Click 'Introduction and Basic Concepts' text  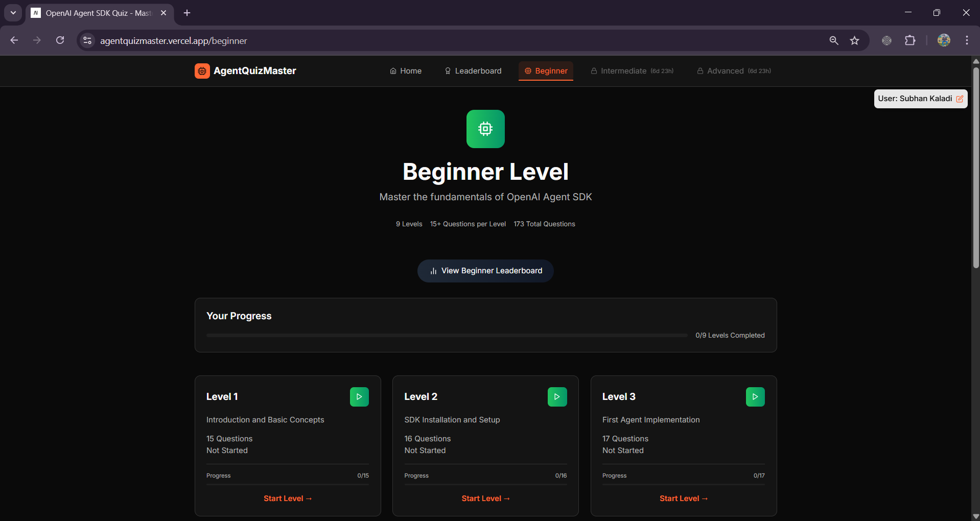tap(265, 420)
